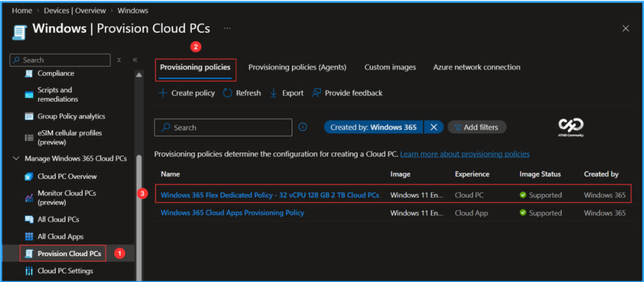Screen dimensions: 644x282
Task: Sort by the Name column header
Action: pyautogui.click(x=170, y=174)
